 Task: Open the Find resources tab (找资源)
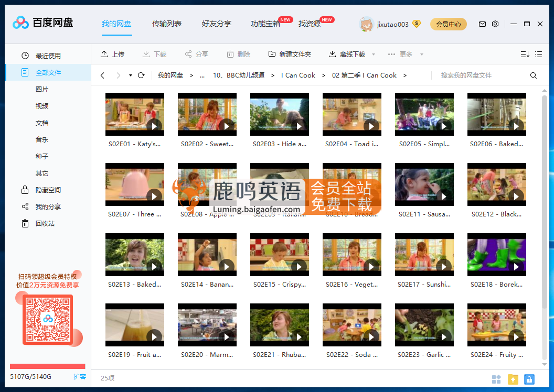pos(310,24)
